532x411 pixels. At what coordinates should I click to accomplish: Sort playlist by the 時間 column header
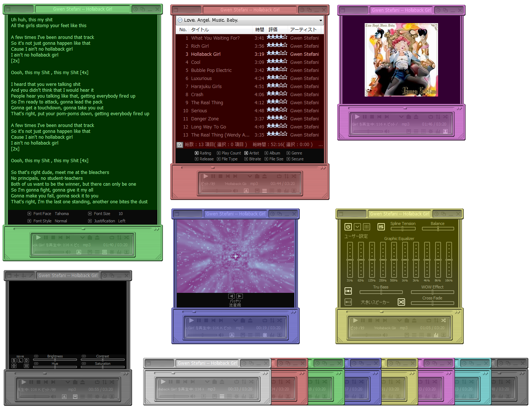(260, 29)
